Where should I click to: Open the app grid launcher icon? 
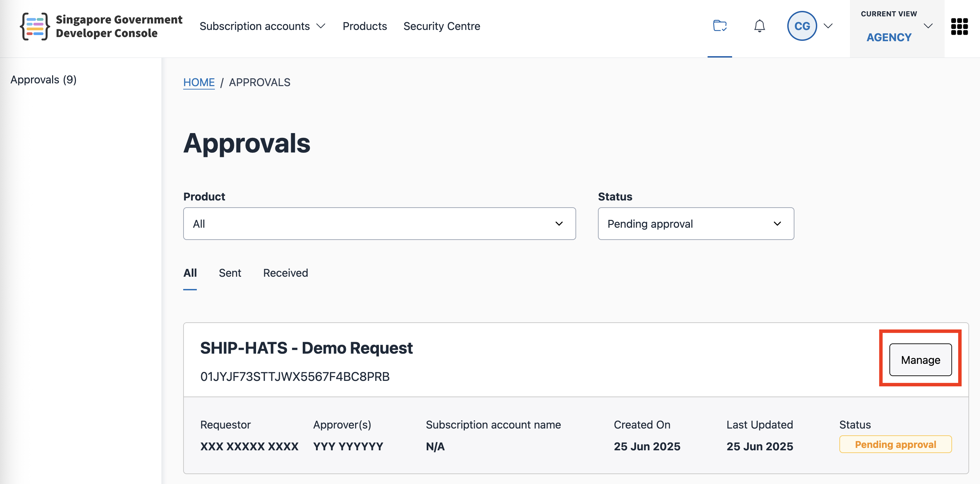click(x=959, y=26)
